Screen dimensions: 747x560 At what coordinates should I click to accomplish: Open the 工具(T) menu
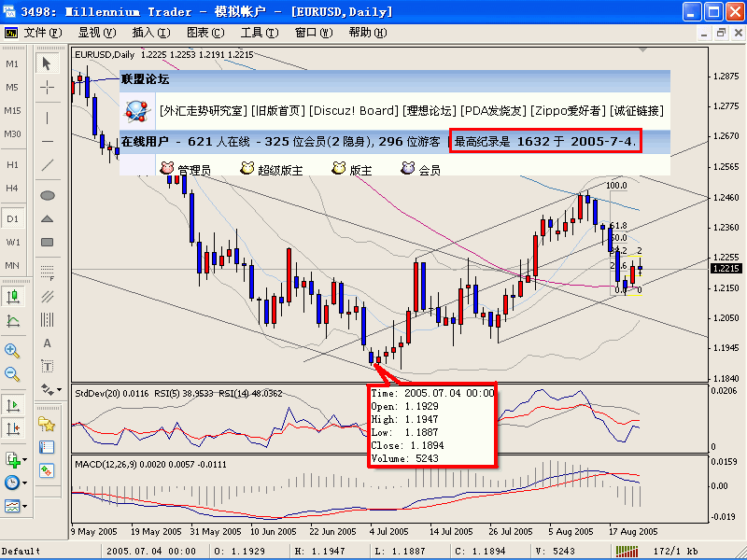pyautogui.click(x=260, y=33)
